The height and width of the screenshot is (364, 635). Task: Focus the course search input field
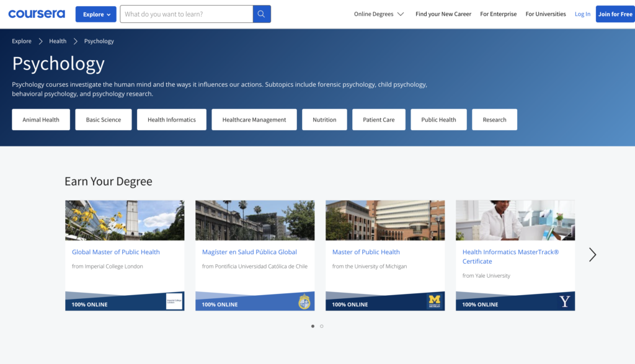pos(187,14)
